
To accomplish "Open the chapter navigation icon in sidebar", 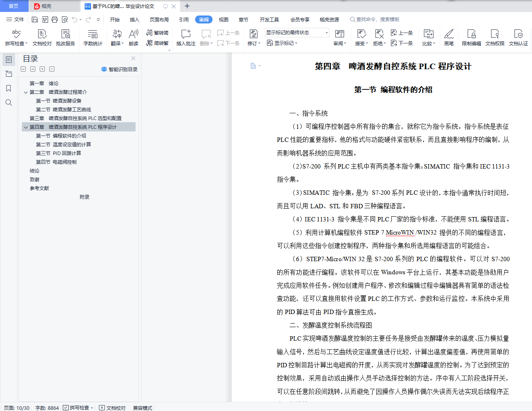I will click(x=9, y=74).
